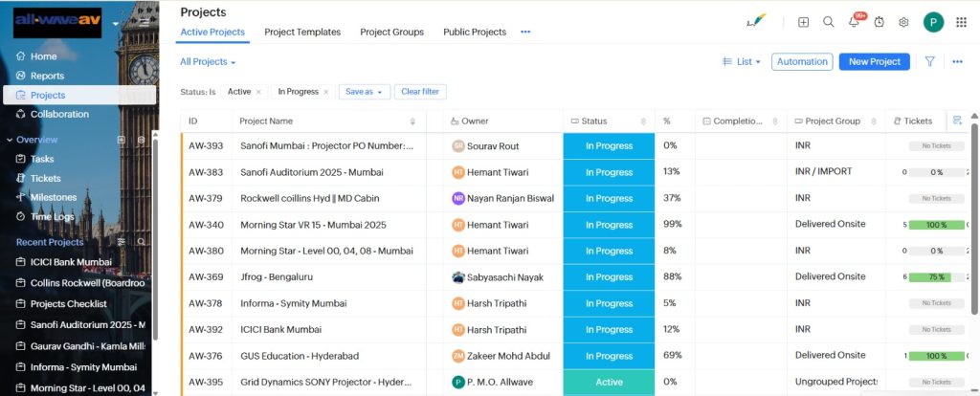Click the Automation button
This screenshot has height=396, width=980.
802,61
